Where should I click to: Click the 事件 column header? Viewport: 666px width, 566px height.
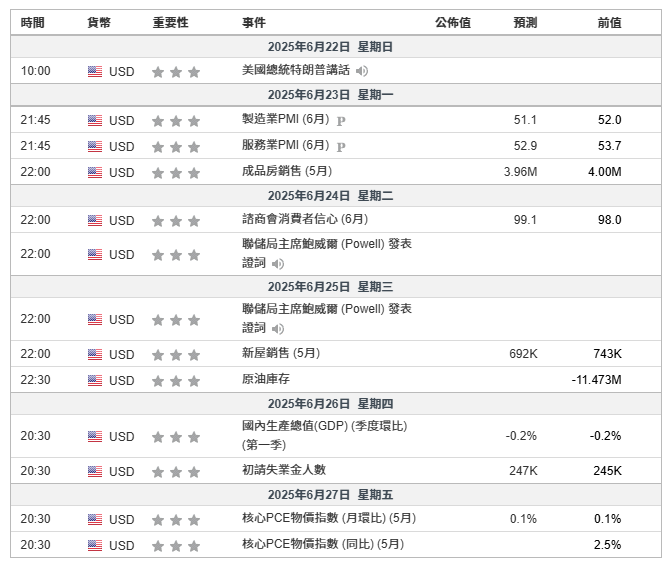254,23
